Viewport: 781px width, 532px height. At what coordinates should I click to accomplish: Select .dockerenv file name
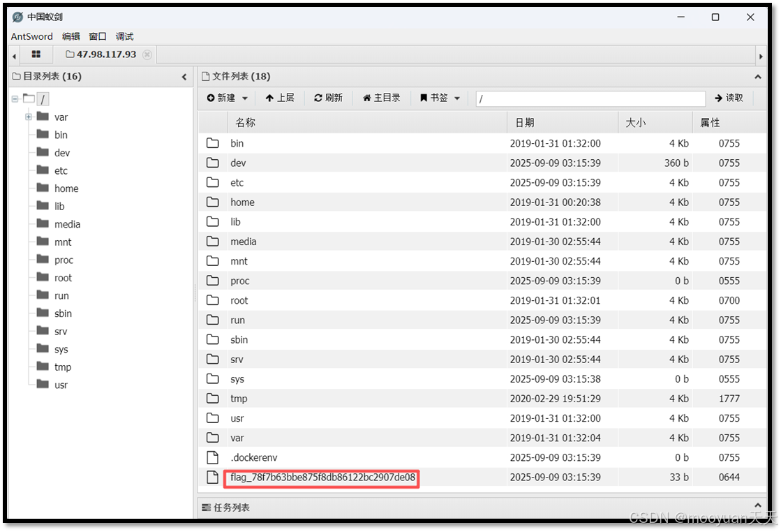(x=253, y=457)
